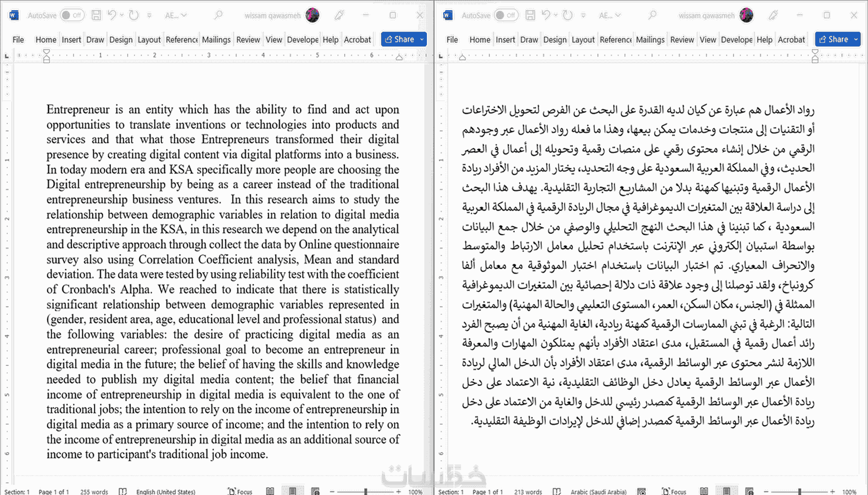
Task: Open the Review tab in right window
Action: [682, 39]
